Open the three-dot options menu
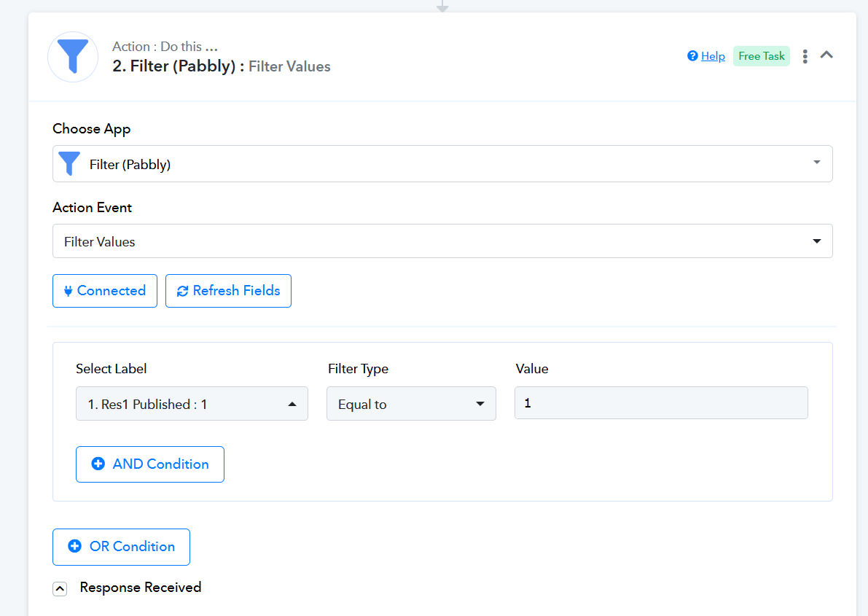868x616 pixels. point(805,56)
